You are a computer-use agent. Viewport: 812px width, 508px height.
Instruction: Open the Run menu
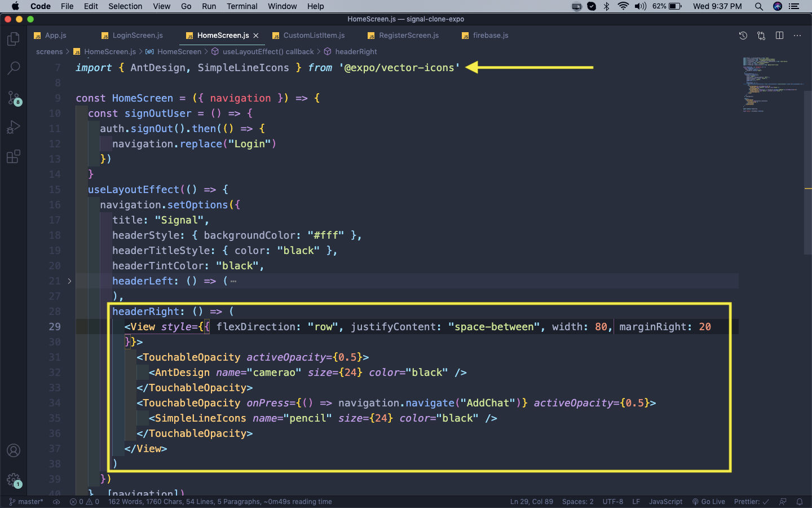pyautogui.click(x=209, y=6)
